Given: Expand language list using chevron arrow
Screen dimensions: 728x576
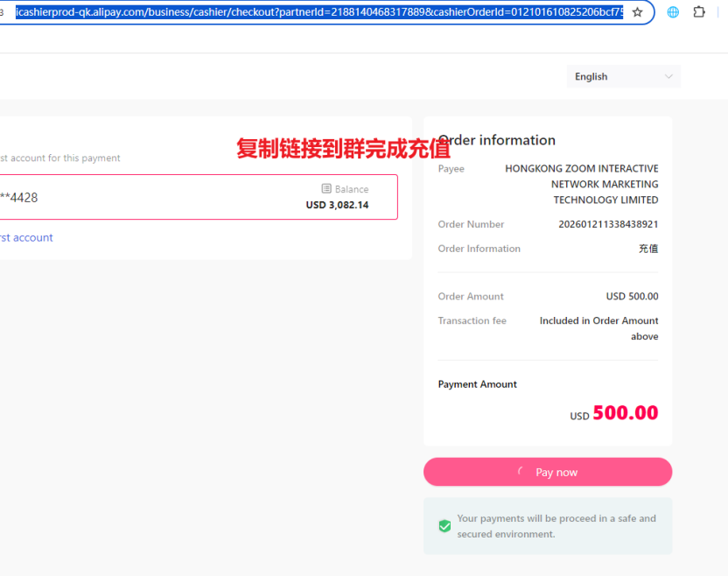Looking at the screenshot, I should (x=668, y=77).
